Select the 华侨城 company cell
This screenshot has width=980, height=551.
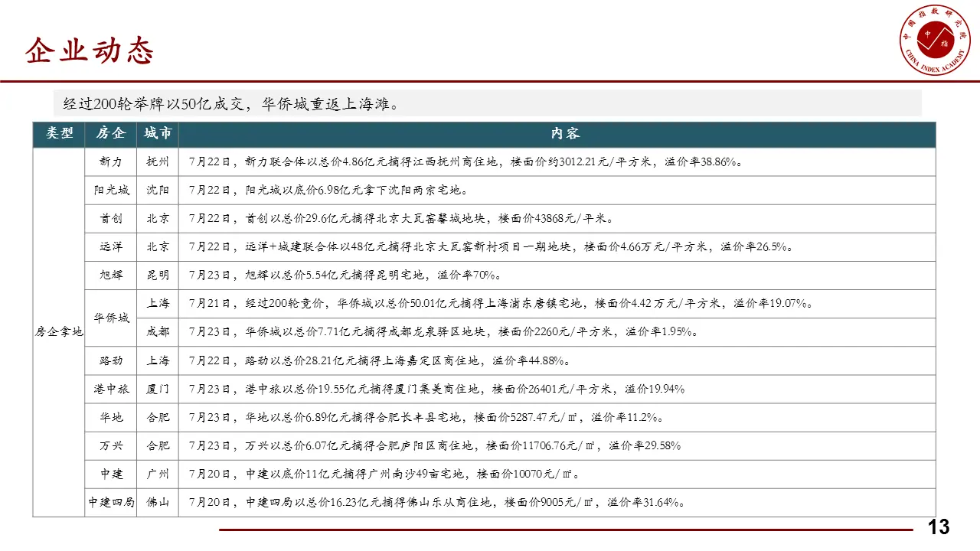(x=111, y=318)
